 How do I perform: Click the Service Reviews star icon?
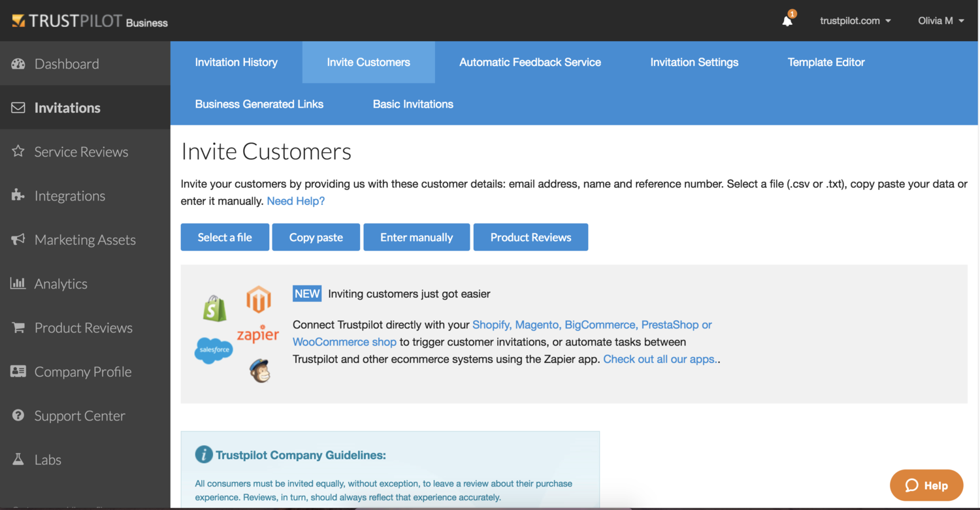(x=18, y=151)
